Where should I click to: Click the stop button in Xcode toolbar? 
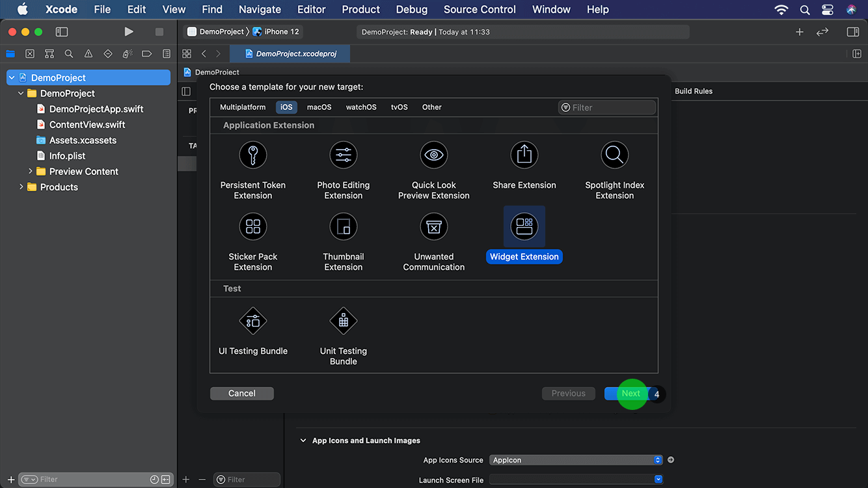click(159, 31)
